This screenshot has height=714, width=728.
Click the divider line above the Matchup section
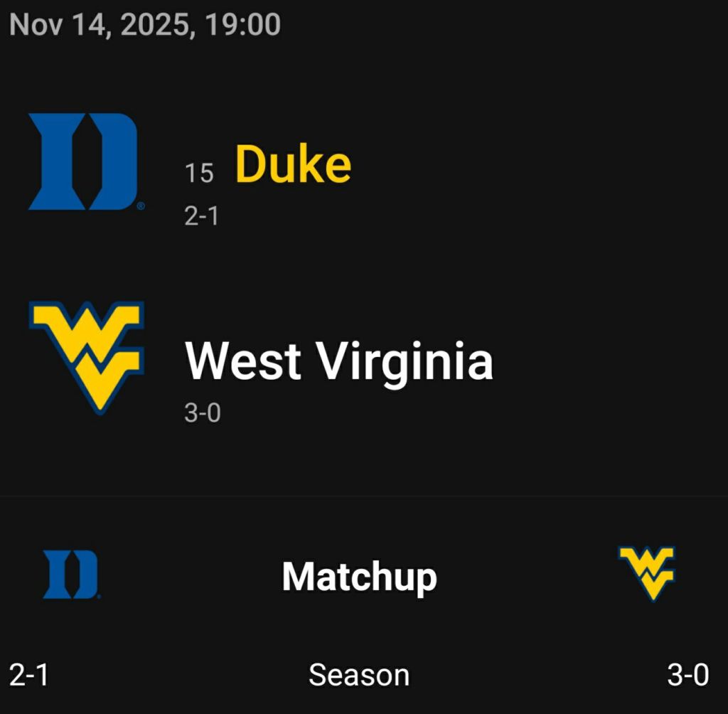click(x=364, y=496)
